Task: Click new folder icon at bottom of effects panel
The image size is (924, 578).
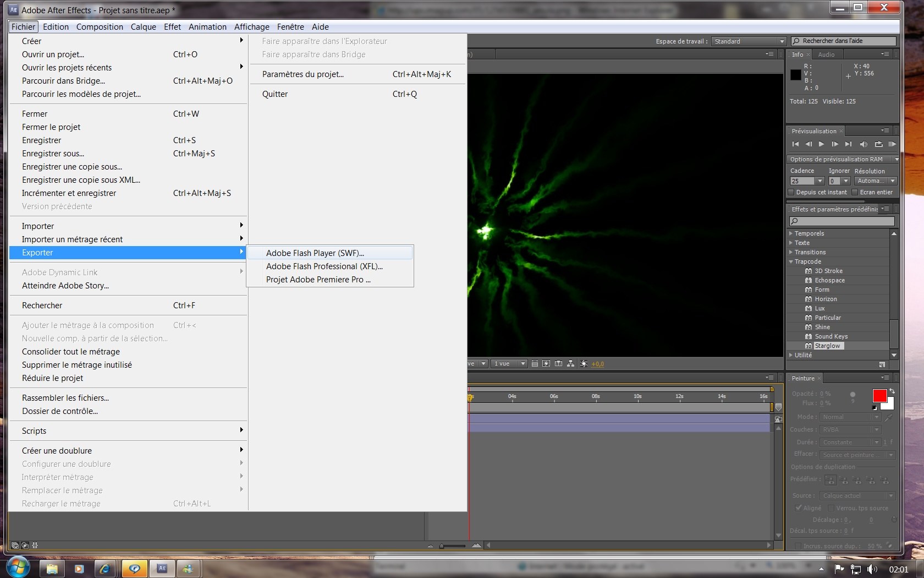Action: click(882, 365)
